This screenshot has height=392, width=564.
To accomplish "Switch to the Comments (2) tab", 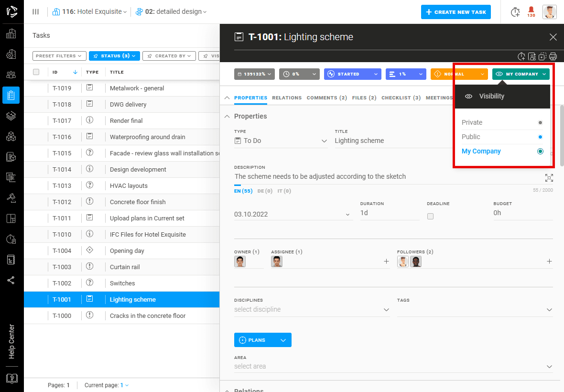I will click(x=326, y=98).
